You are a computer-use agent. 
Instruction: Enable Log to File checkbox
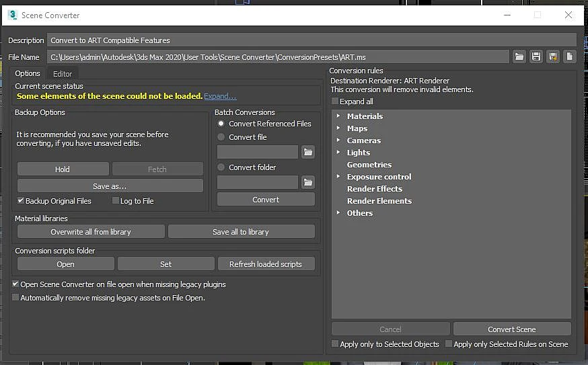pos(116,200)
